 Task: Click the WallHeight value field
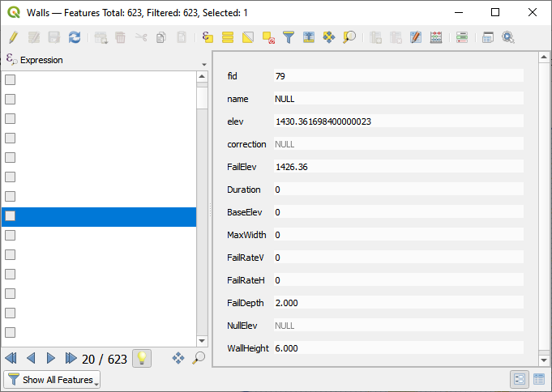pyautogui.click(x=397, y=348)
